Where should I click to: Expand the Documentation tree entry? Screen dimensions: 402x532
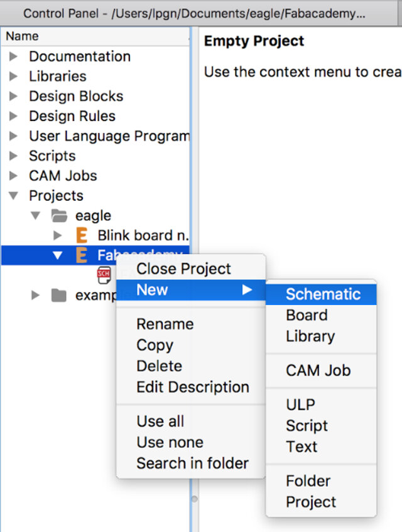14,56
